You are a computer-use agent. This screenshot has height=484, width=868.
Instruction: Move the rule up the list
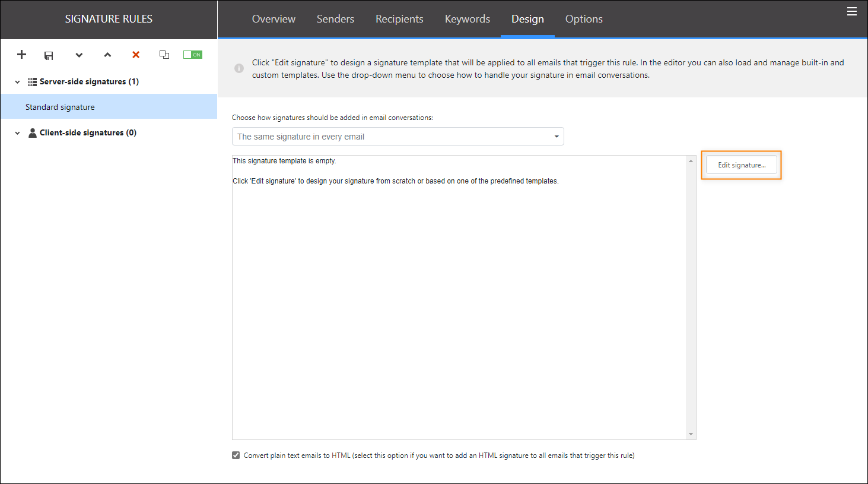[107, 55]
